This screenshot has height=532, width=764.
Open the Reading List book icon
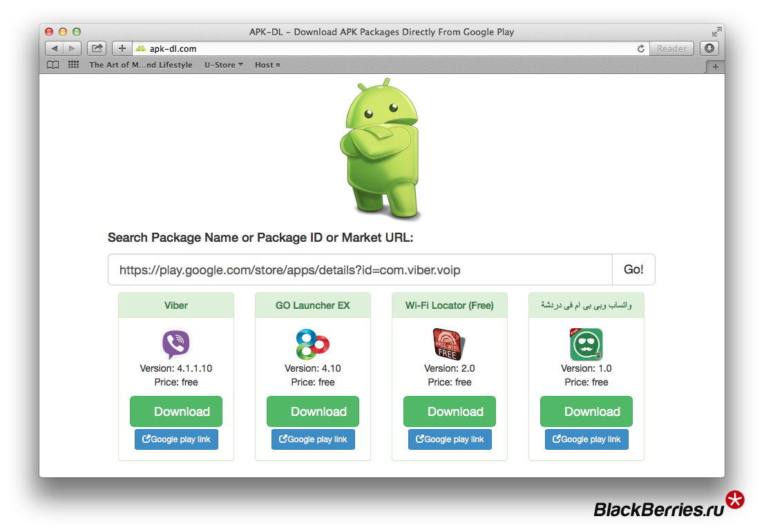click(52, 65)
